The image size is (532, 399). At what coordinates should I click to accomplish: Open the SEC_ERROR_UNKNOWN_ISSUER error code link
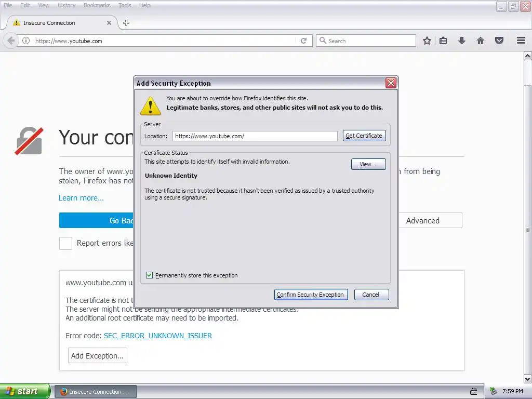pos(158,336)
